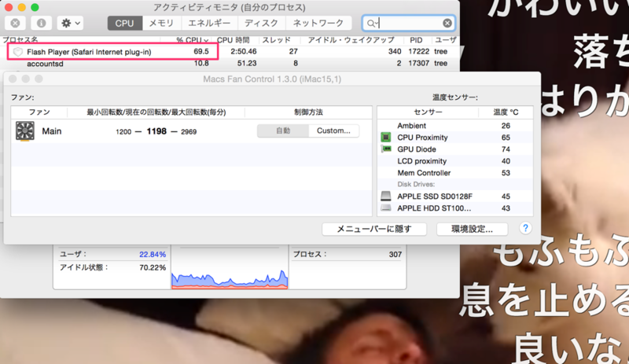The width and height of the screenshot is (629, 364).
Task: Switch to the メモリ tab
Action: point(161,24)
